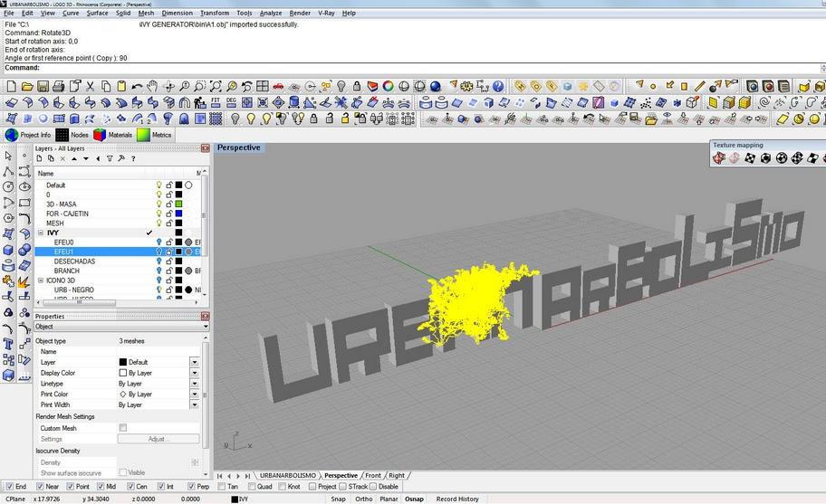Click the Paste clipboard icon

point(121,86)
